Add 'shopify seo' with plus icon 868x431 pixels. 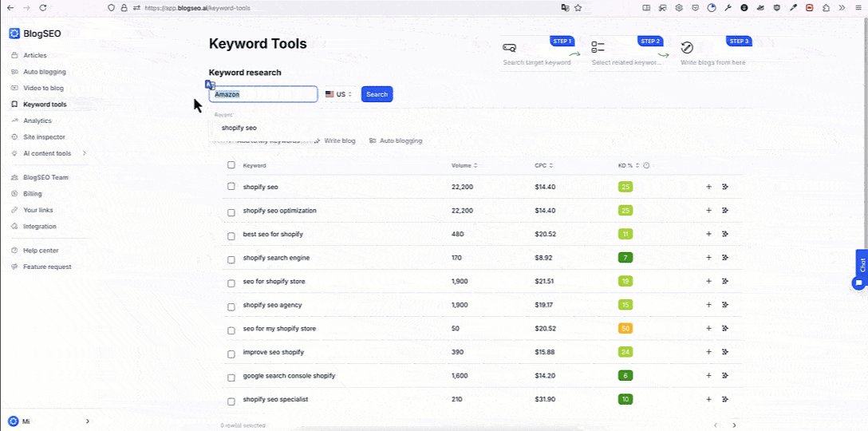coord(708,187)
